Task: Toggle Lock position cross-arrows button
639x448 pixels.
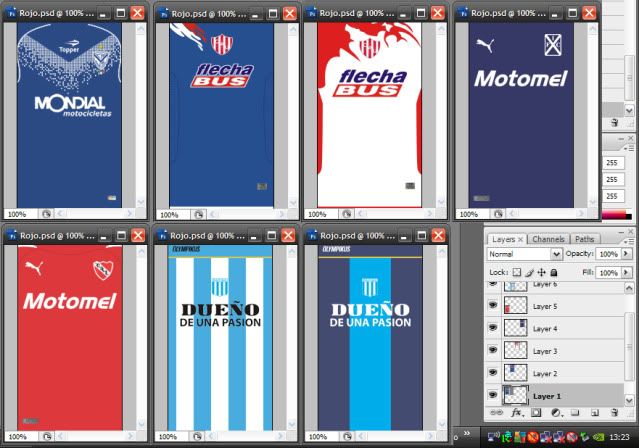Action: 541,272
